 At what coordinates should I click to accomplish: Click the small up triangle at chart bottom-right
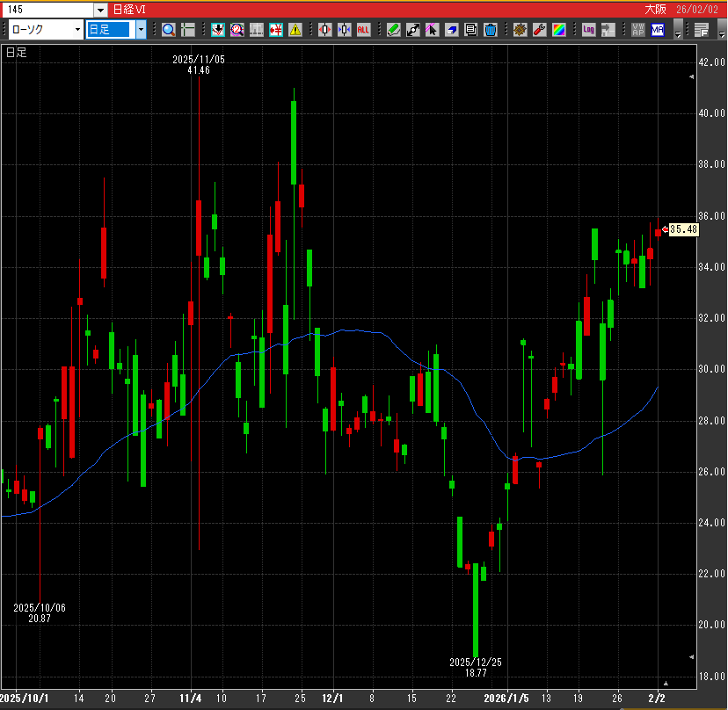pyautogui.click(x=666, y=683)
